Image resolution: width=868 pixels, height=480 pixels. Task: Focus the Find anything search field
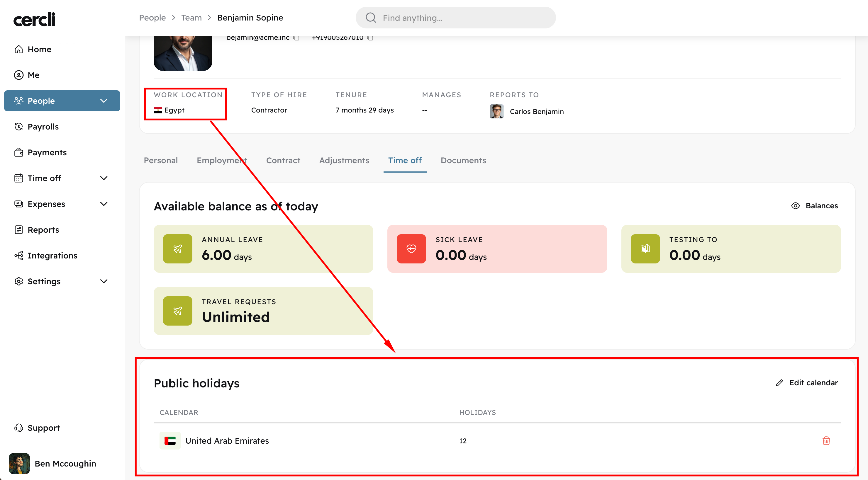point(456,18)
